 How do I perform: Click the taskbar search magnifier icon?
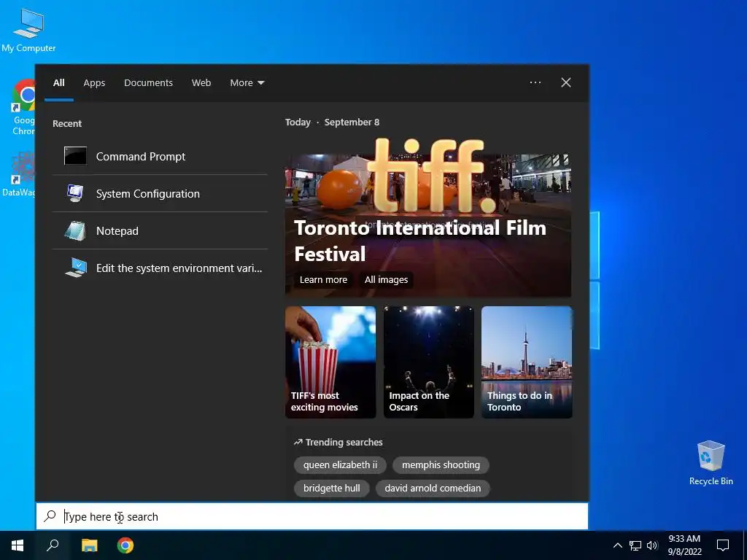(x=53, y=545)
